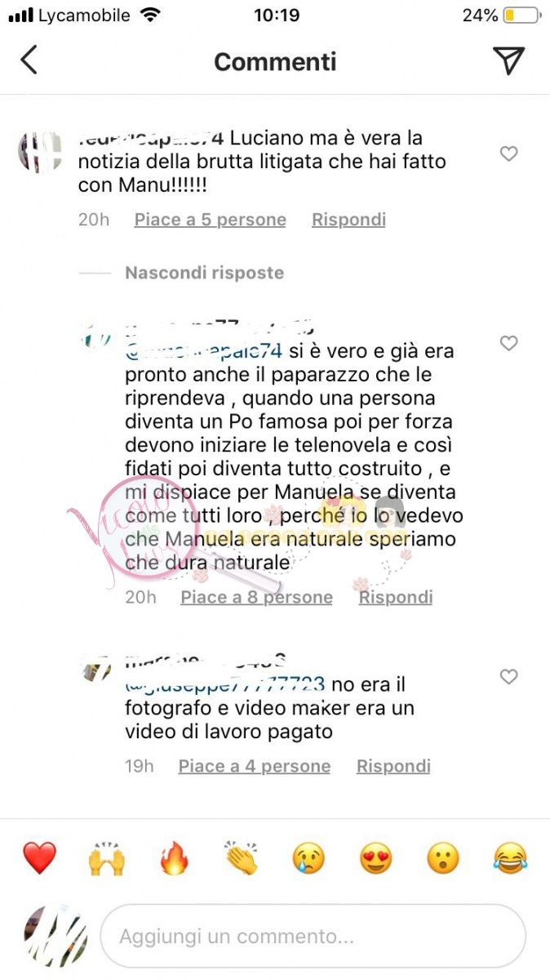Like the reply about fotografo e video maker

(x=508, y=677)
